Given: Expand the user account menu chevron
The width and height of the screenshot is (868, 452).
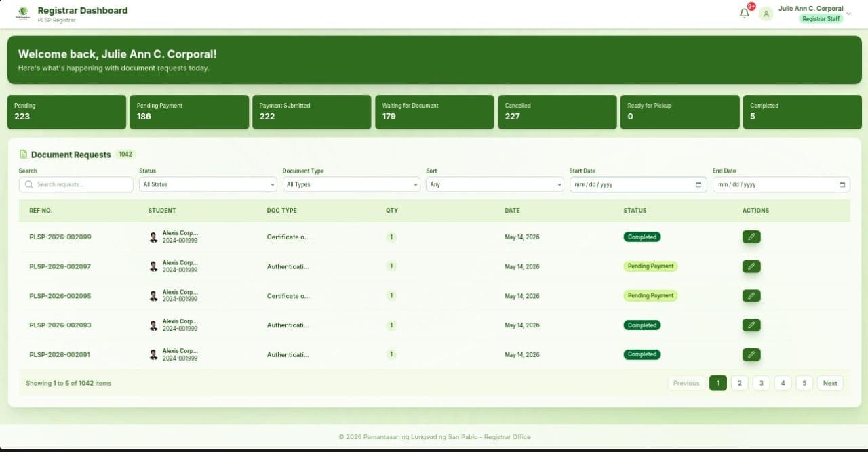Looking at the screenshot, I should (848, 14).
